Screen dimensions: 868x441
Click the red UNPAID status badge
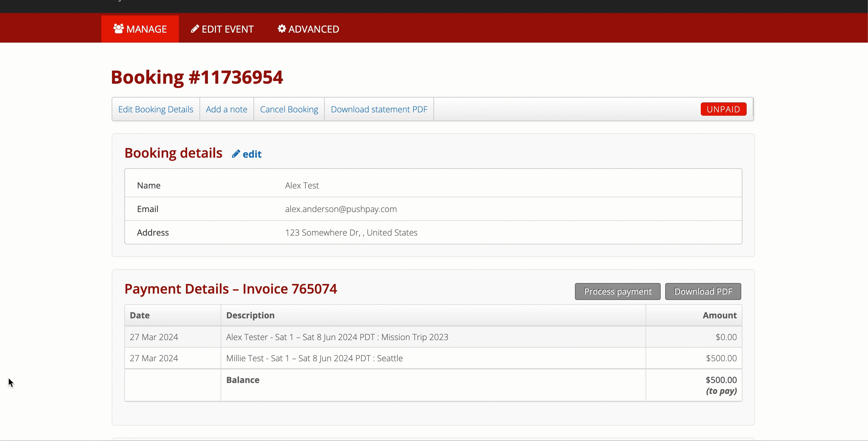pos(723,109)
